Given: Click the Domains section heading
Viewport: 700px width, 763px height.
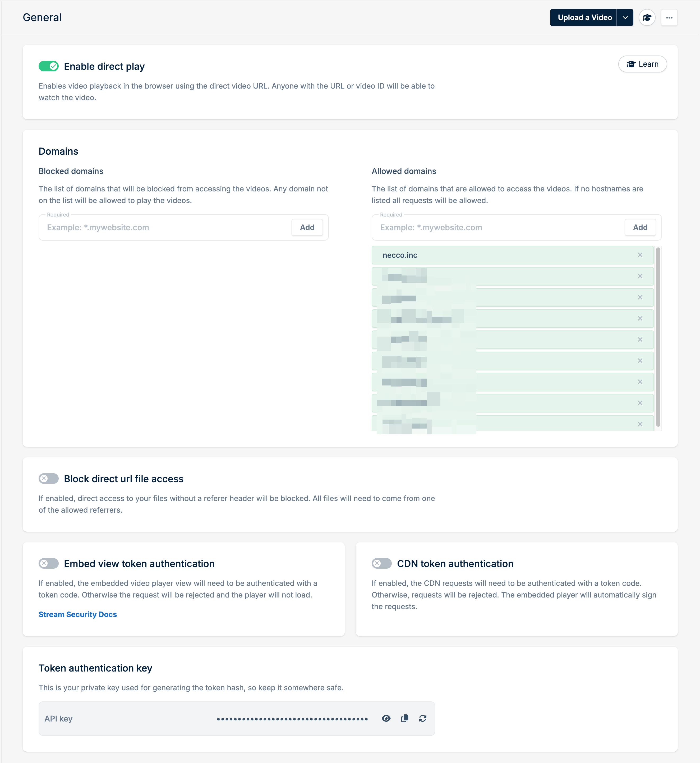Looking at the screenshot, I should (58, 151).
